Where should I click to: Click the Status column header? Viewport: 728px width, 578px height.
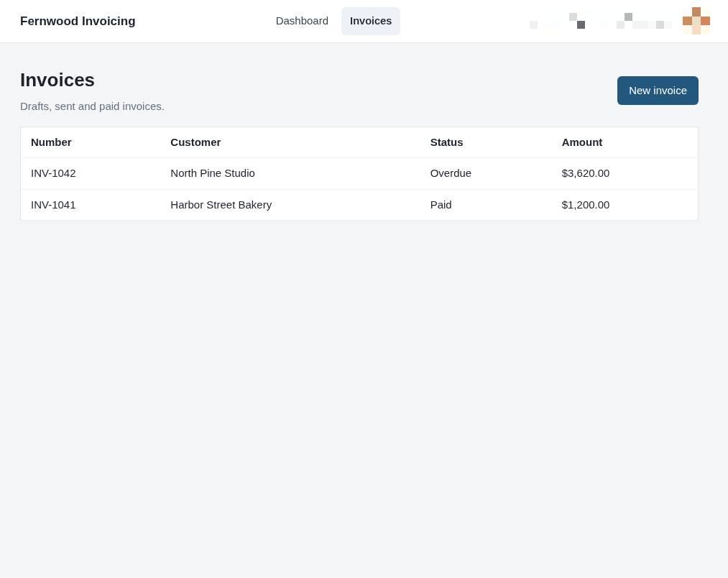point(446,142)
